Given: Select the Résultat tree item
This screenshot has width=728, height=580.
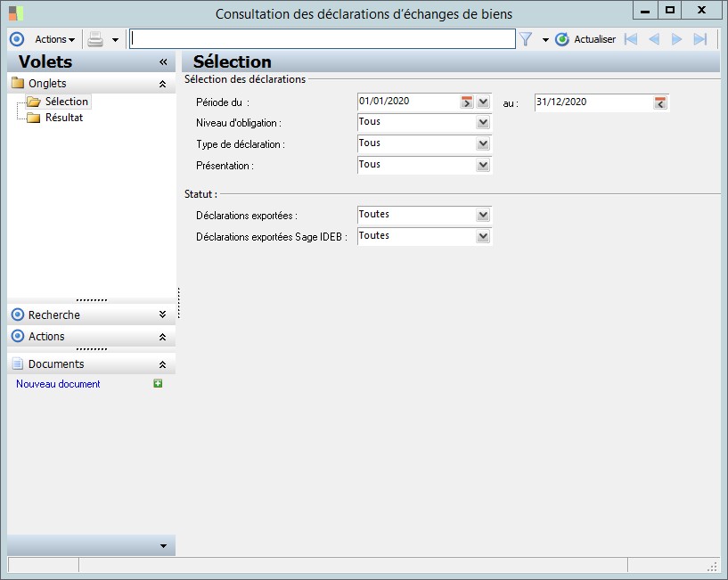Looking at the screenshot, I should point(64,118).
